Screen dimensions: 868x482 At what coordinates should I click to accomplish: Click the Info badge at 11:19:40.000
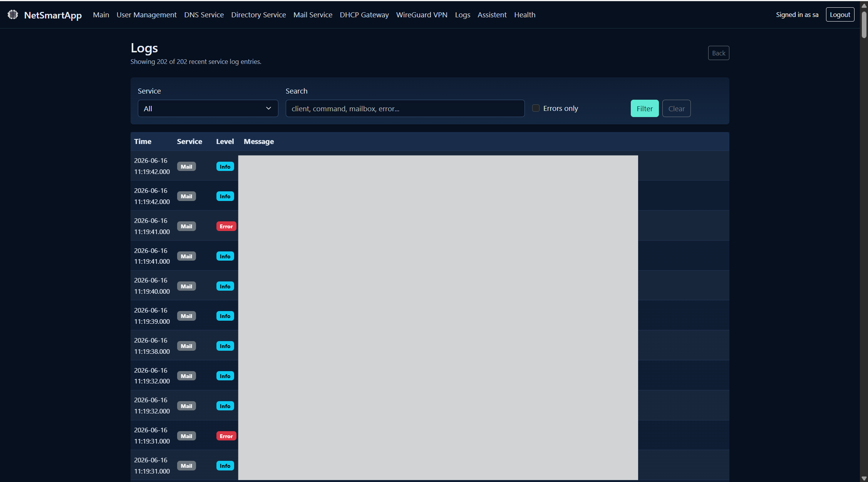click(x=225, y=286)
